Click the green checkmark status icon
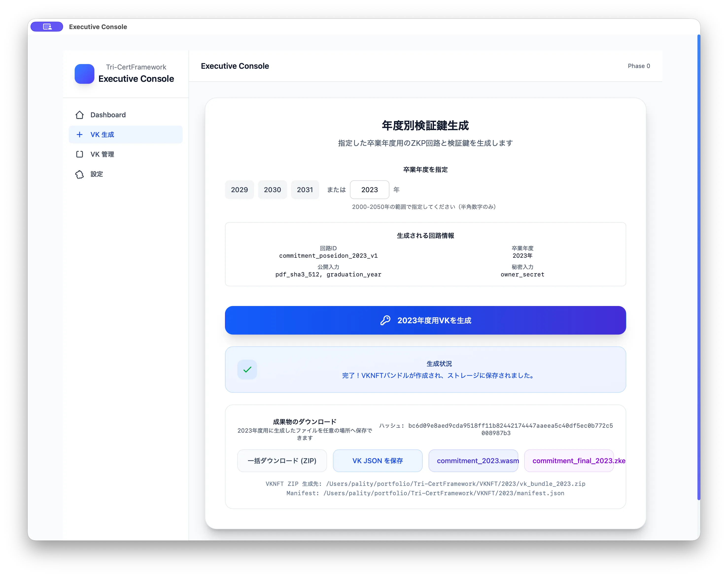 [247, 370]
